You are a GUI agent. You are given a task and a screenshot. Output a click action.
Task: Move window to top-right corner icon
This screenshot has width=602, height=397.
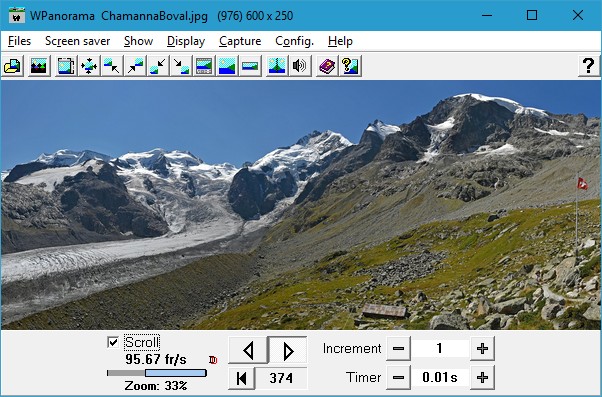(135, 66)
